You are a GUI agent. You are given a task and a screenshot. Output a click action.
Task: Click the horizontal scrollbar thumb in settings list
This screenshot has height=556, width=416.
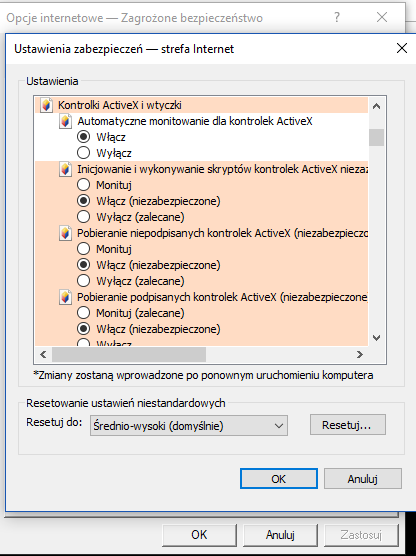click(x=129, y=354)
